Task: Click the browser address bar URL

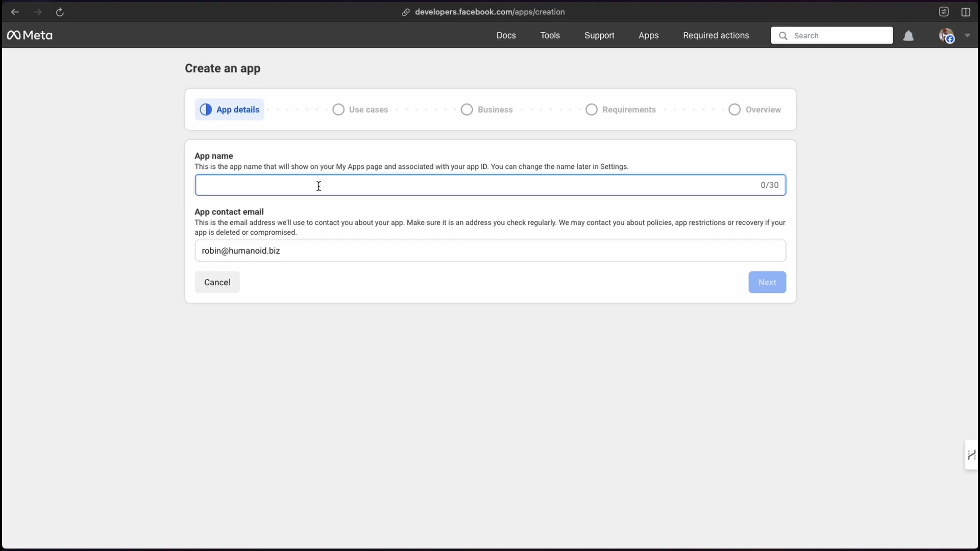Action: pyautogui.click(x=489, y=12)
